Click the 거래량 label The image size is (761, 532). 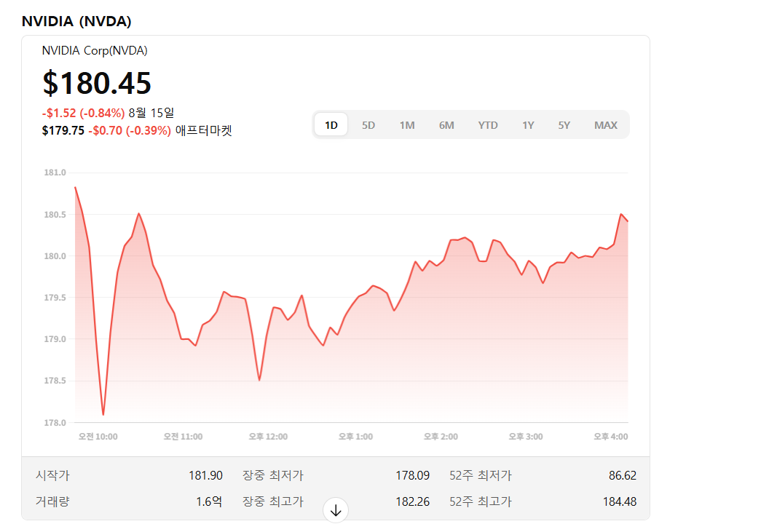[x=52, y=501]
